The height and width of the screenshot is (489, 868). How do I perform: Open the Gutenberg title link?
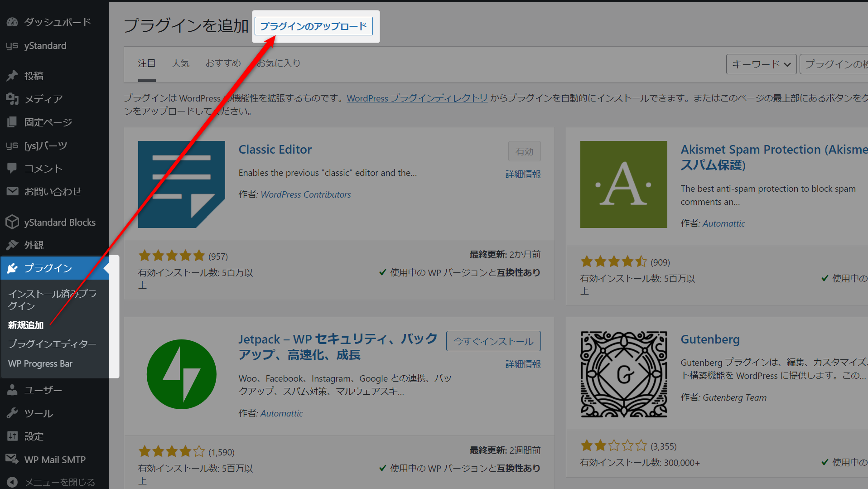[710, 339]
